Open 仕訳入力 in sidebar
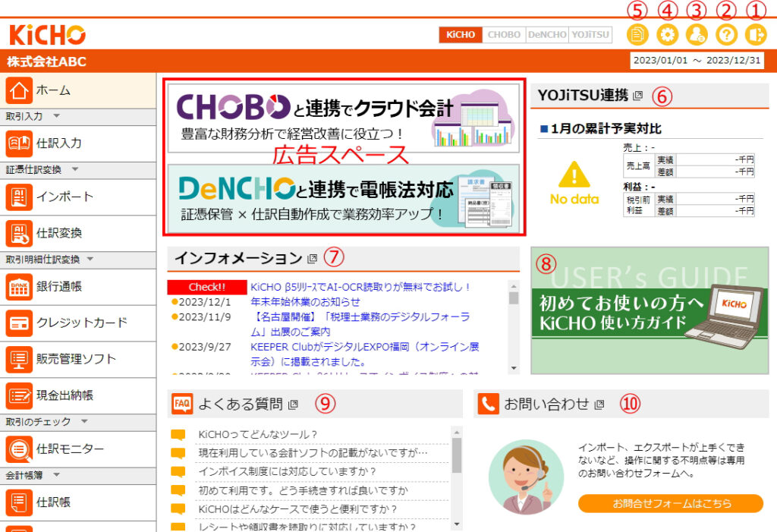The image size is (777, 532). click(x=78, y=143)
